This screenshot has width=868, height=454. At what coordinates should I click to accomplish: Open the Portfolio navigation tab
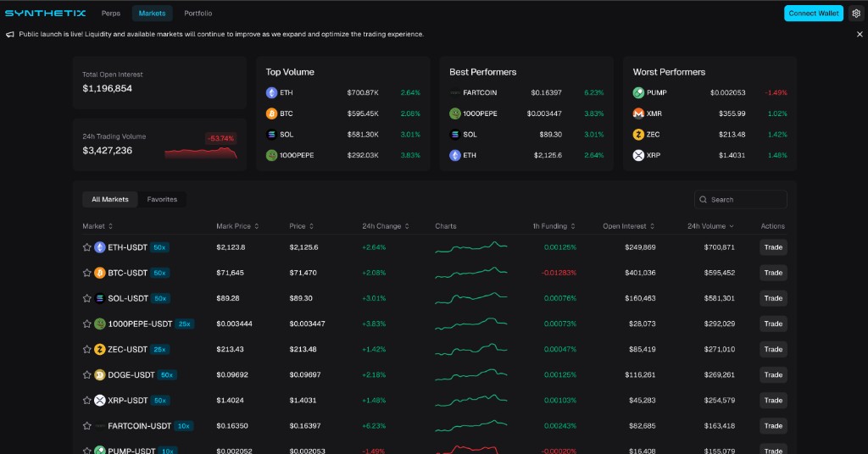pyautogui.click(x=198, y=14)
